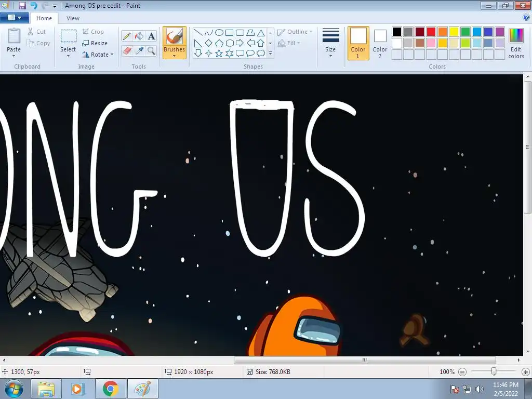532x399 pixels.
Task: Customize Quick Access Toolbar dropdown arrow
Action: 55,6
